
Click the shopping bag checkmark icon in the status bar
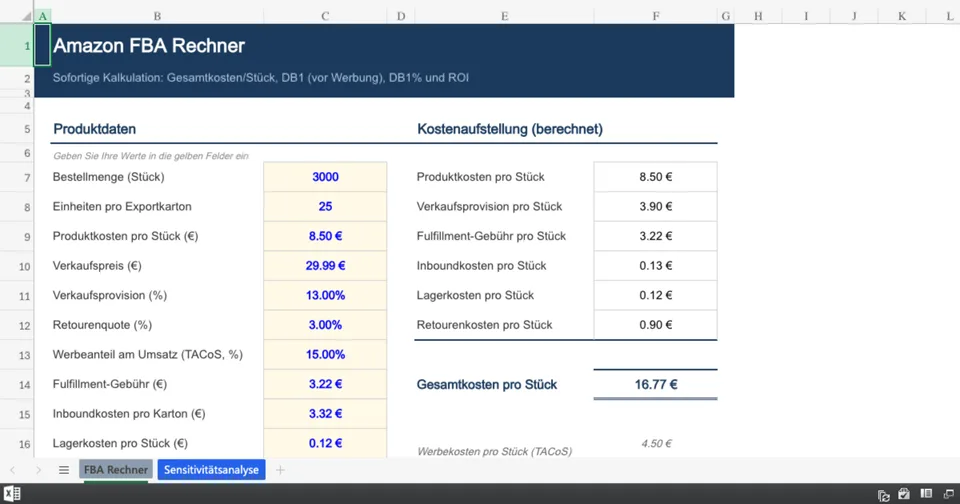pyautogui.click(x=904, y=494)
